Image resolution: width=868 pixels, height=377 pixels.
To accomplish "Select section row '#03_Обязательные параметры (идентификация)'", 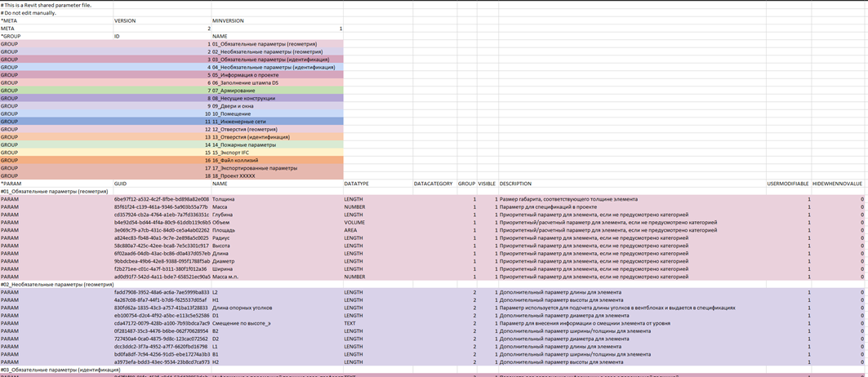I will tap(60, 370).
